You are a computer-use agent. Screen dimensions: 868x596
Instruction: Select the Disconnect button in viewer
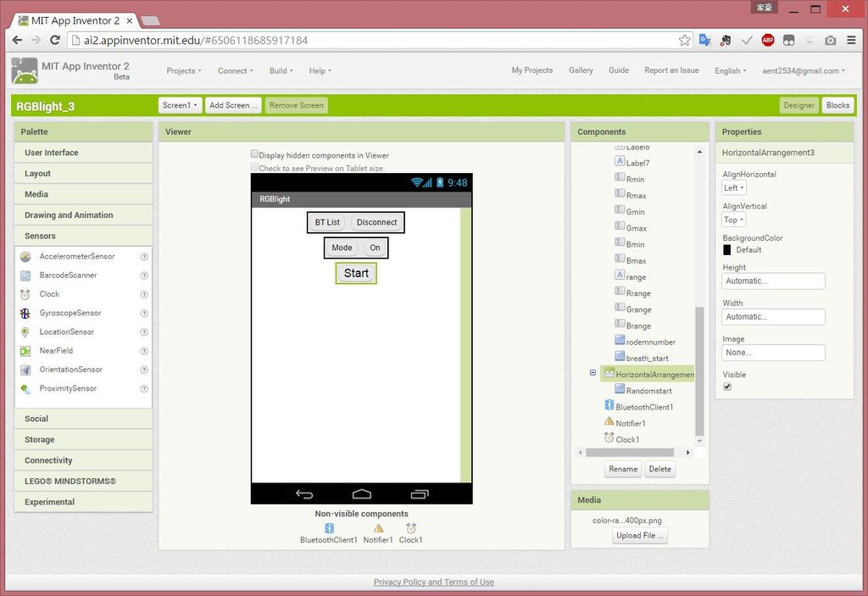pos(376,222)
